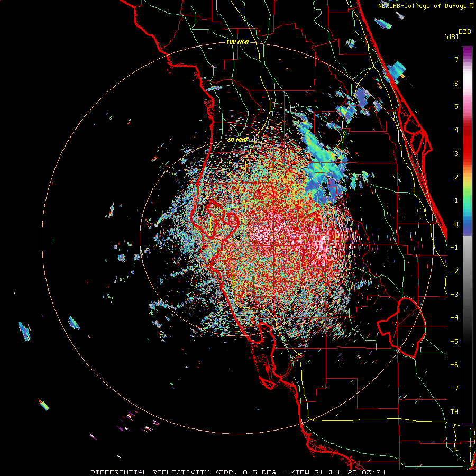Image resolution: width=476 pixels, height=476 pixels.
Task: Click the 'DZD' colorbar title
Action: (465, 32)
